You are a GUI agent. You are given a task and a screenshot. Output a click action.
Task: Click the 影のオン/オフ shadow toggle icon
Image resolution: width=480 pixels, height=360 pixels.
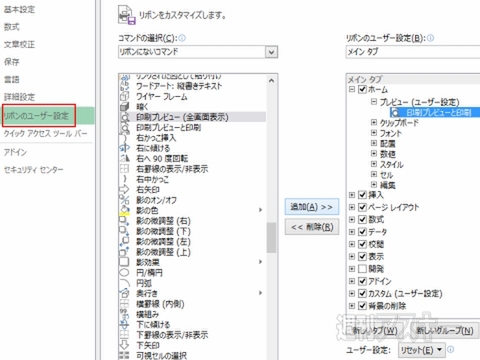tap(124, 200)
